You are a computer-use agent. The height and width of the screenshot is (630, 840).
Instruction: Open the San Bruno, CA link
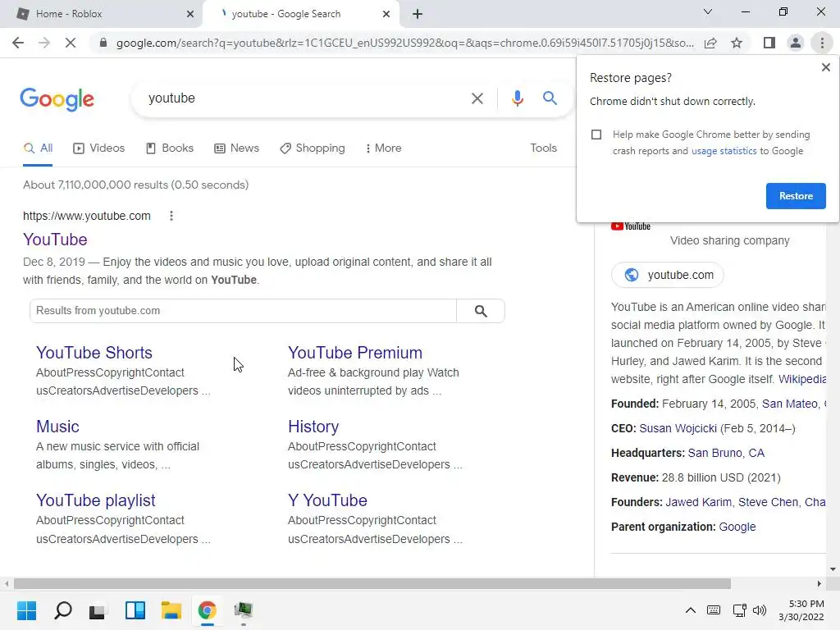726,453
